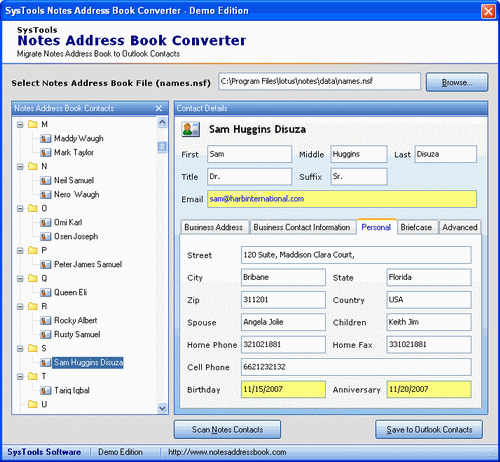Click the contact photo icon beside Sam Huggins Disuza heading
Screen dimensions: 500x462
pyautogui.click(x=190, y=129)
